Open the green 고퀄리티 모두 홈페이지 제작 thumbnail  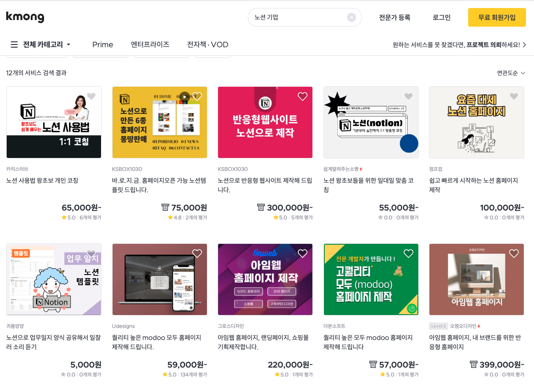coord(371,279)
